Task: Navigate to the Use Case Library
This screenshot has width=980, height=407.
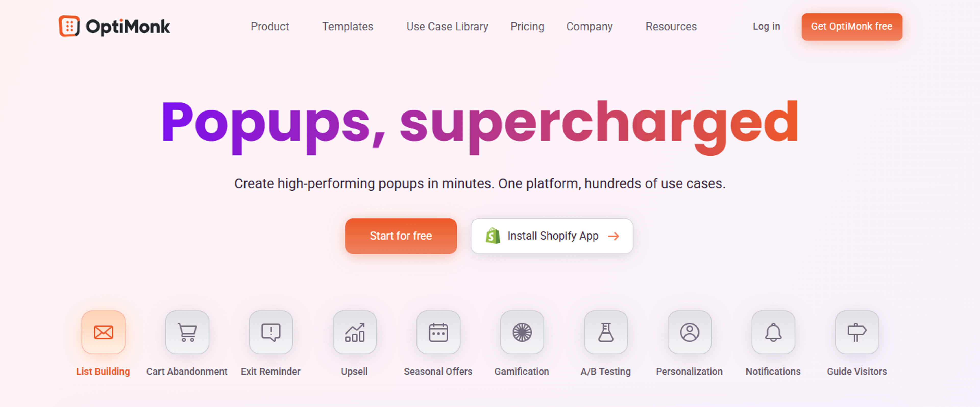Action: pyautogui.click(x=447, y=27)
